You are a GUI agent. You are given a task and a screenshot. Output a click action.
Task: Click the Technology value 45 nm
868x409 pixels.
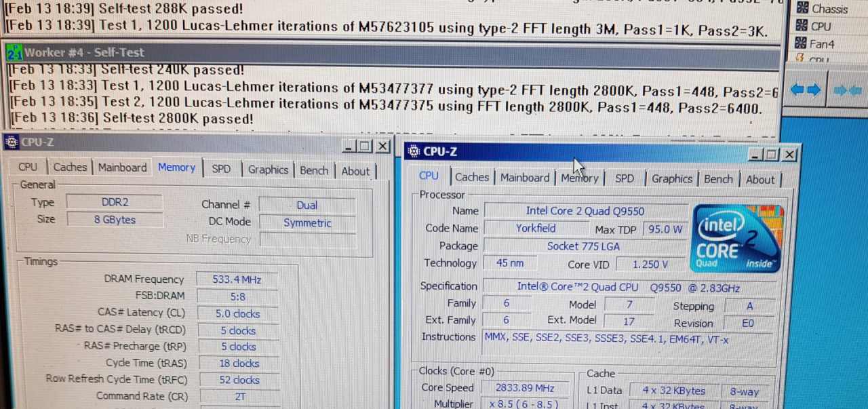510,263
